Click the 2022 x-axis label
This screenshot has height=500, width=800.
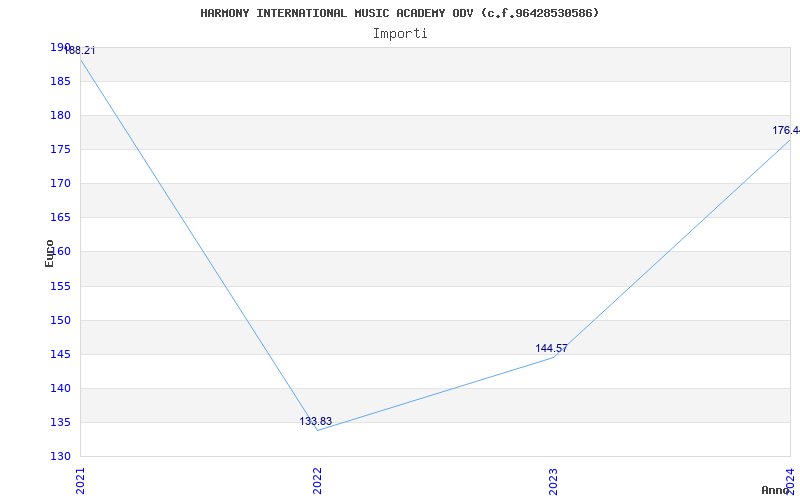[317, 481]
